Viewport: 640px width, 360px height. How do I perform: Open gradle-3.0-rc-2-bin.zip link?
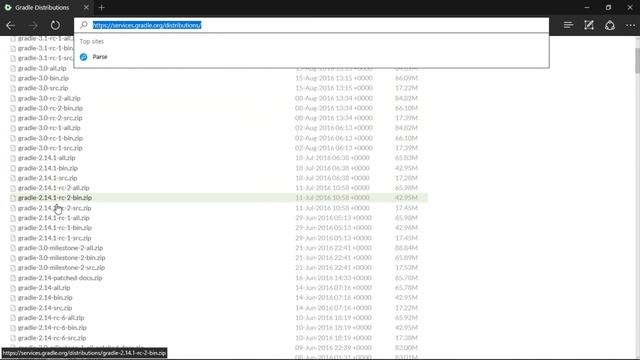click(50, 108)
